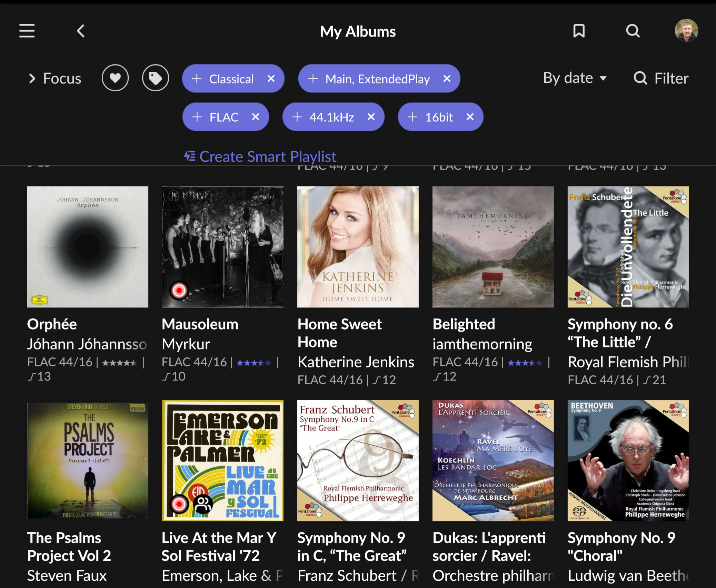
Task: Remove the Classical focus filter
Action: (x=271, y=79)
